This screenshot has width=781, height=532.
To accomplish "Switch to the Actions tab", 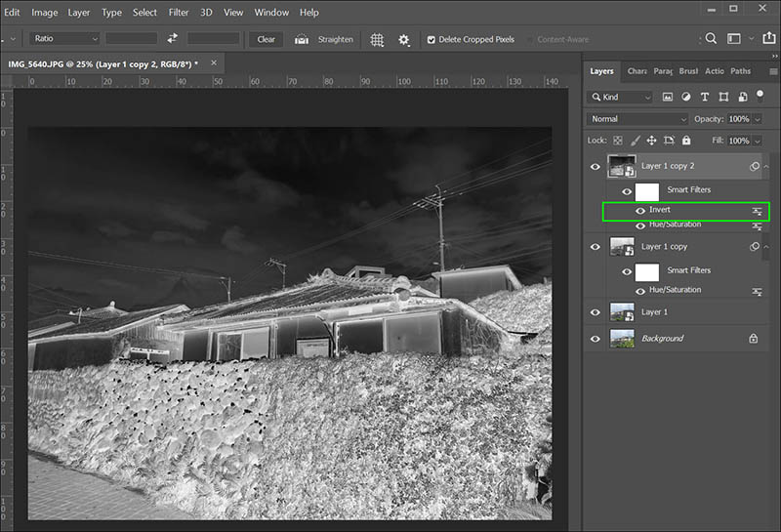I will tap(715, 71).
